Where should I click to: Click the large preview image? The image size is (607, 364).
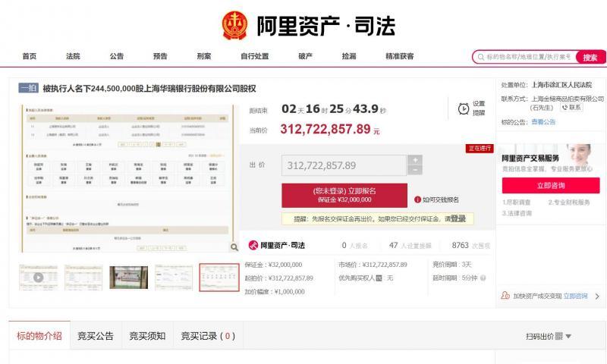(127, 178)
